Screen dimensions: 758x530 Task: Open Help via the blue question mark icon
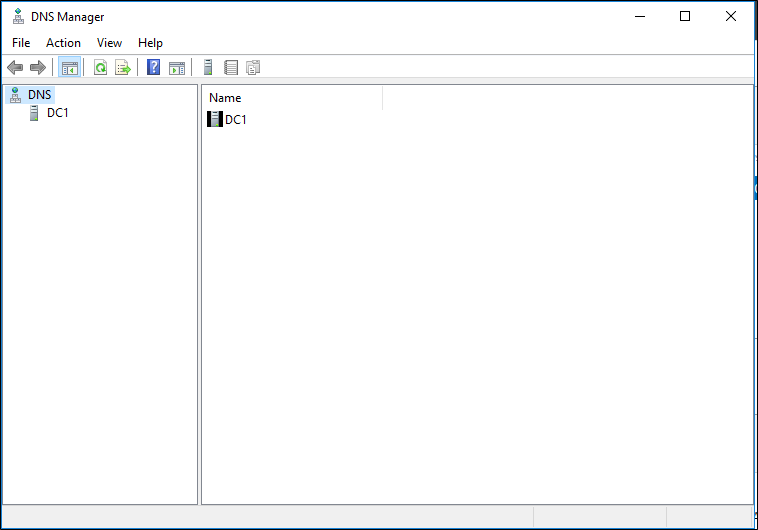tap(154, 68)
